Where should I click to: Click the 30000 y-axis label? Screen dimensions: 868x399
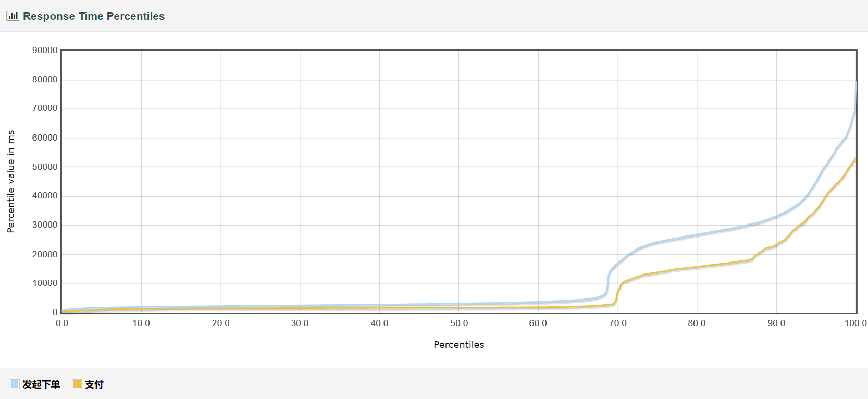click(x=45, y=225)
